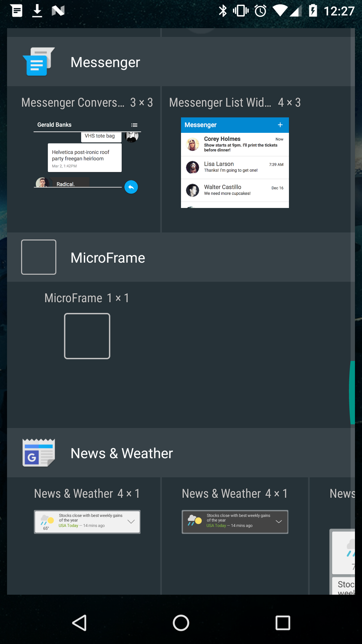Screen dimensions: 362x644
Task: Tap the Radical. reply text
Action: pyautogui.click(x=66, y=184)
